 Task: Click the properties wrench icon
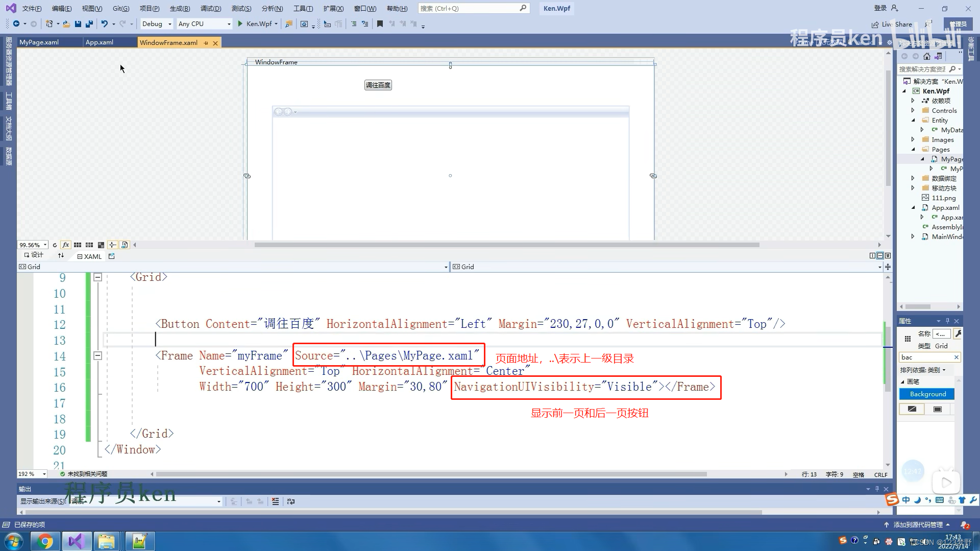(958, 333)
